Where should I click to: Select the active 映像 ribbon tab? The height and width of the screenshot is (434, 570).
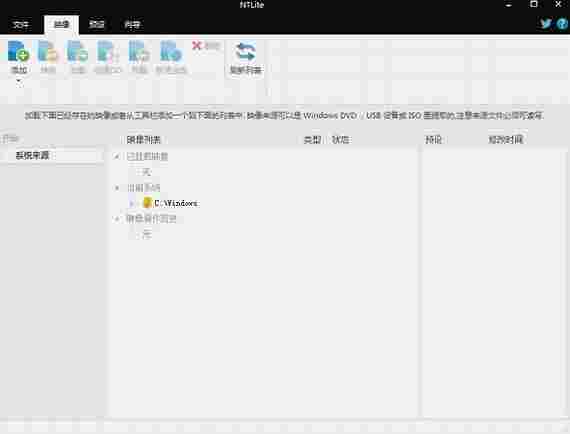tap(61, 24)
